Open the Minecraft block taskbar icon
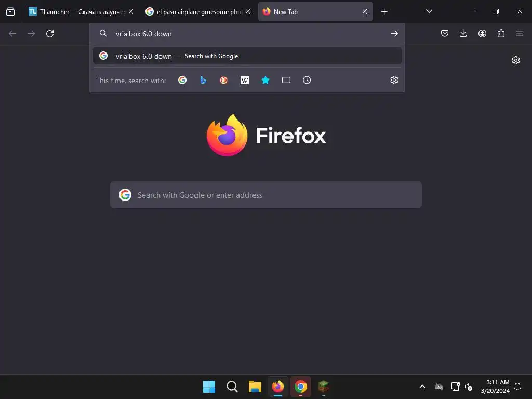 coord(323,387)
